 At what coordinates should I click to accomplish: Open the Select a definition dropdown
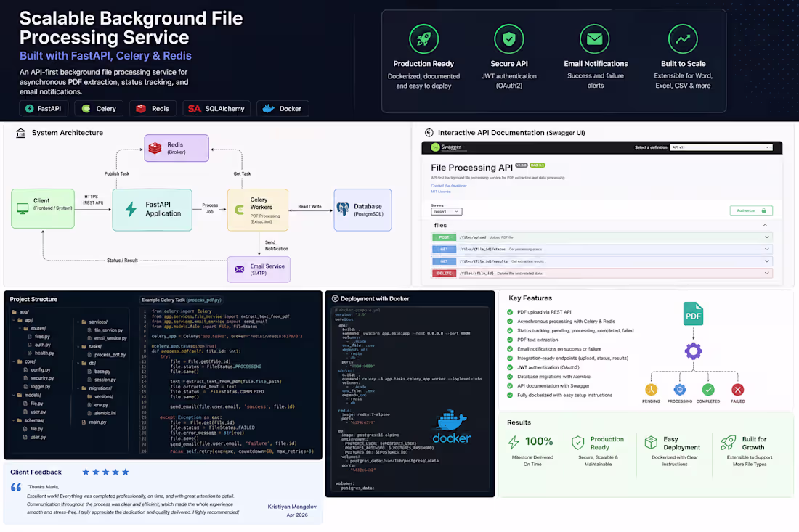coord(721,147)
